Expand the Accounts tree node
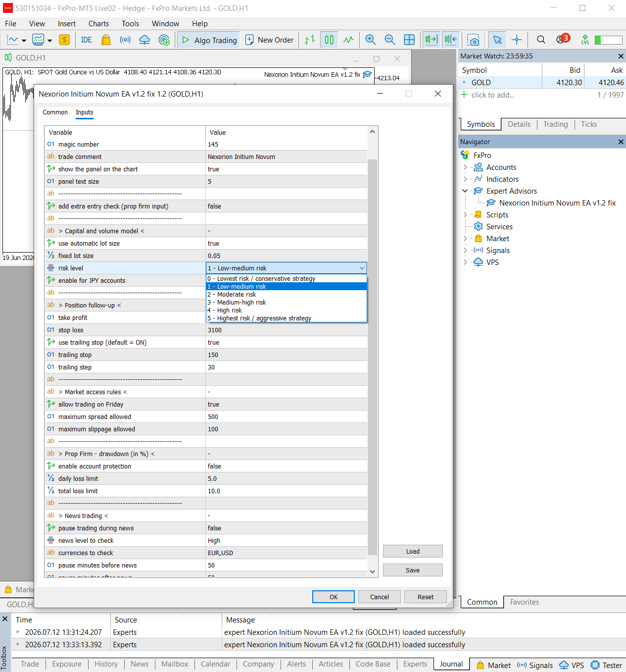 [465, 167]
